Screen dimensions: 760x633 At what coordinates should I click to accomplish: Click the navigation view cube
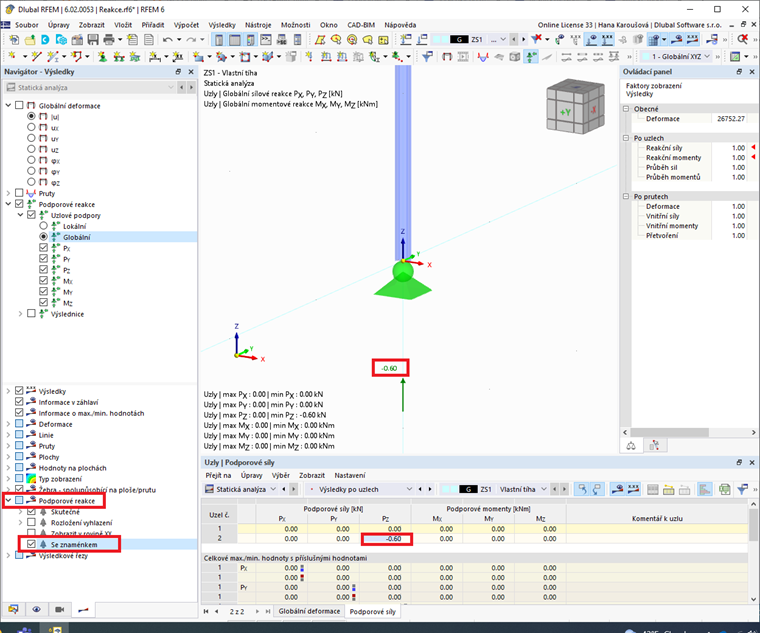[575, 106]
